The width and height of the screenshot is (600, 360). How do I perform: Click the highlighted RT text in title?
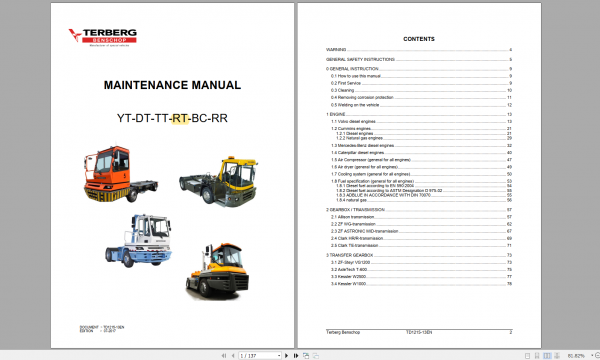click(180, 118)
